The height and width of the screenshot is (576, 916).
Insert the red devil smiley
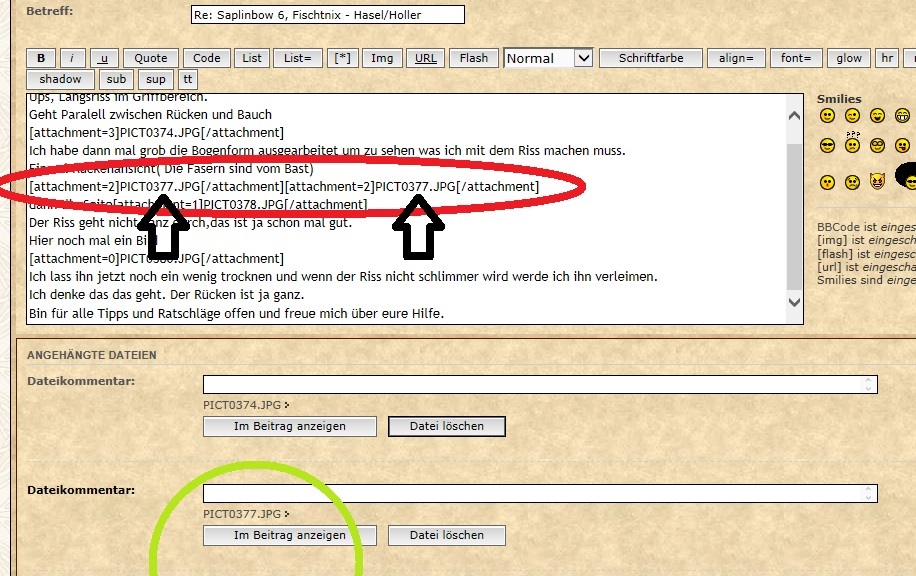877,182
